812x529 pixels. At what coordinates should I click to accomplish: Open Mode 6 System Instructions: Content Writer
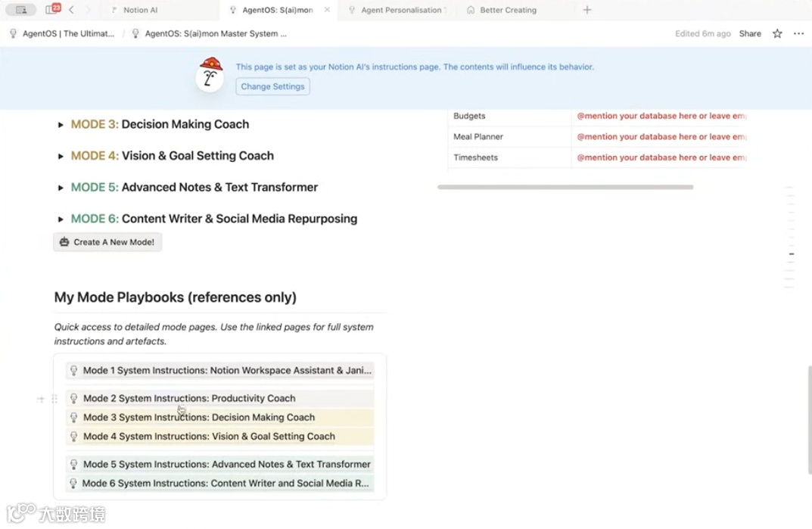point(220,484)
